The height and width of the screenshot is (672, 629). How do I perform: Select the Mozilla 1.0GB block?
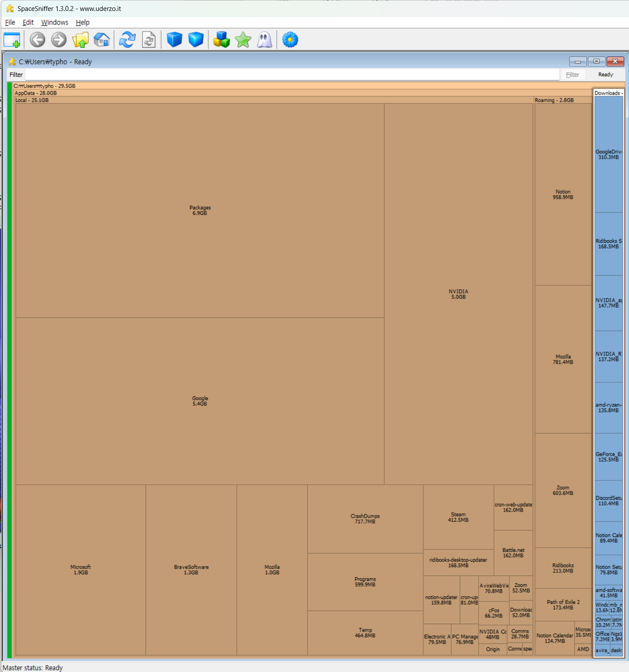point(272,570)
